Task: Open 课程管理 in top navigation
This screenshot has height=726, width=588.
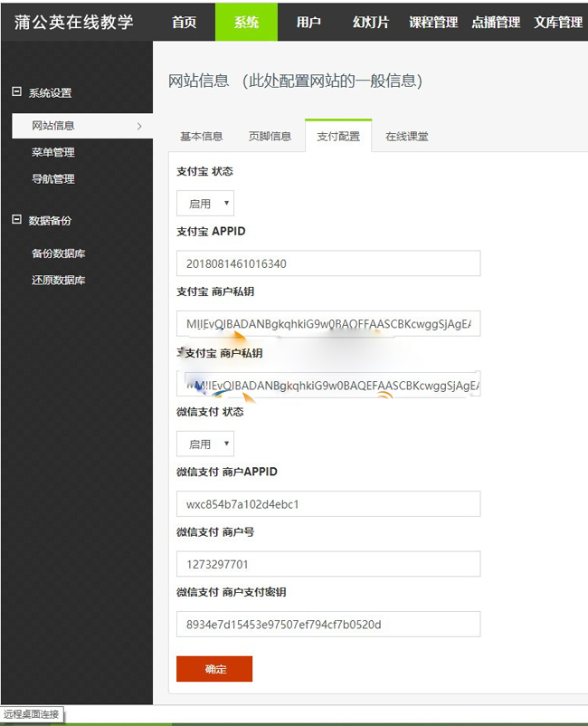Action: point(433,22)
